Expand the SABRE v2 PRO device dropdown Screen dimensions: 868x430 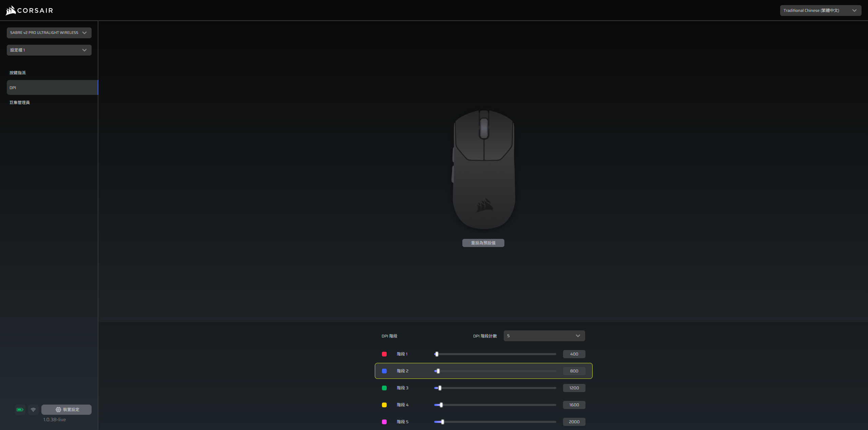49,33
